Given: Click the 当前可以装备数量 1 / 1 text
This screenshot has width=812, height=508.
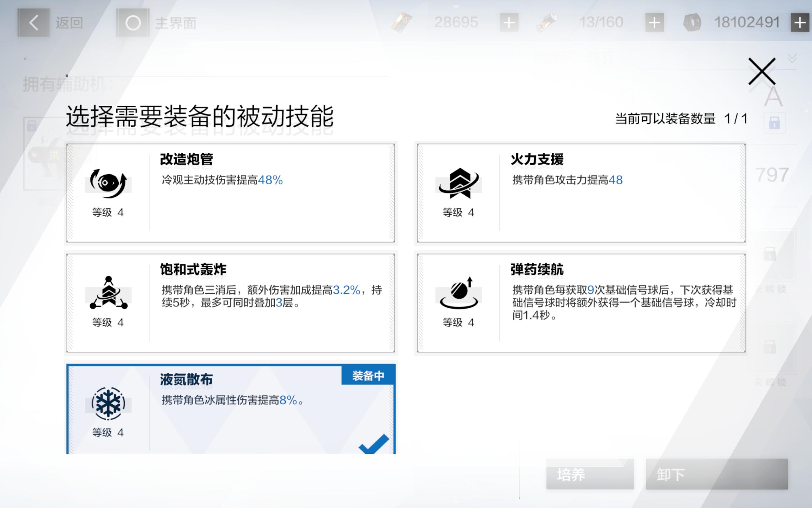Looking at the screenshot, I should coord(681,119).
